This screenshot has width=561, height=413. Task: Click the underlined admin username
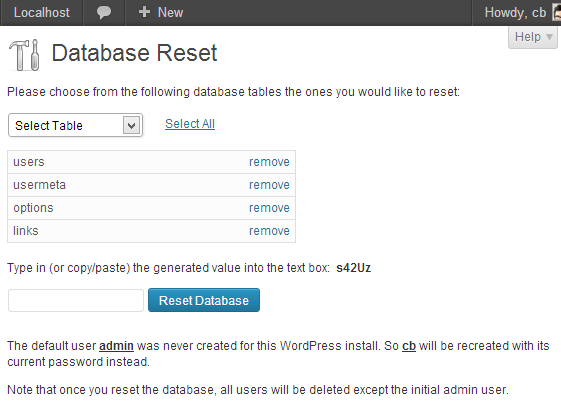[116, 346]
